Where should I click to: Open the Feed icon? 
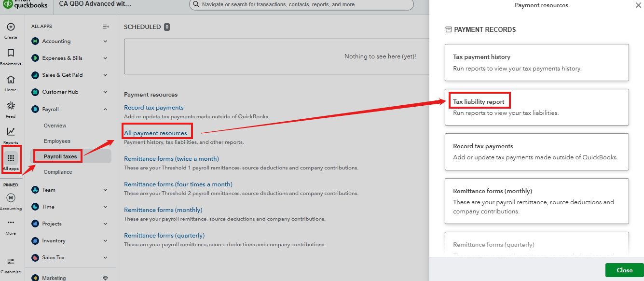pyautogui.click(x=11, y=106)
